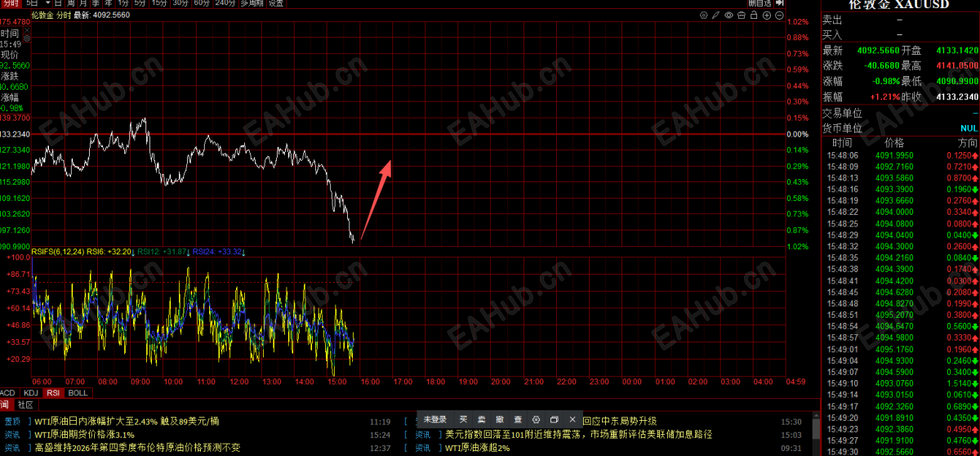This screenshot has width=980, height=456.
Task: Select the 1分 one-minute period
Action: tap(123, 3)
